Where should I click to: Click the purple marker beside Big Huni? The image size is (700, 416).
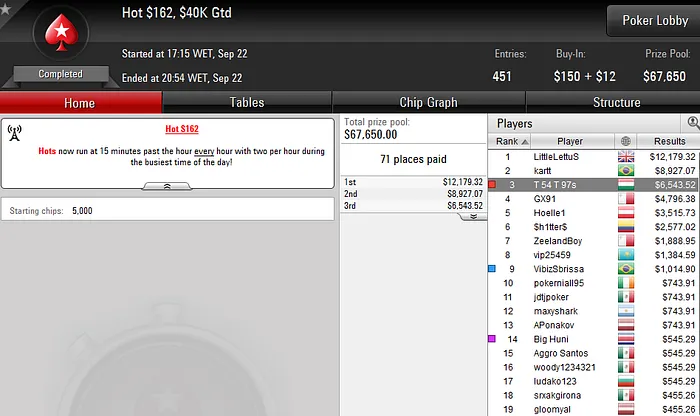pos(492,339)
